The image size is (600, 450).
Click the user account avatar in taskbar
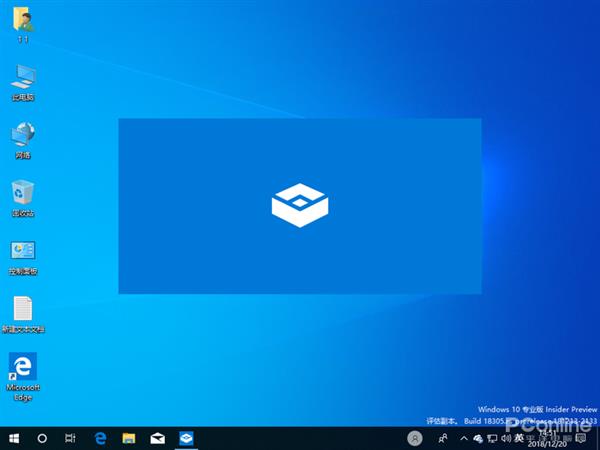[415, 439]
